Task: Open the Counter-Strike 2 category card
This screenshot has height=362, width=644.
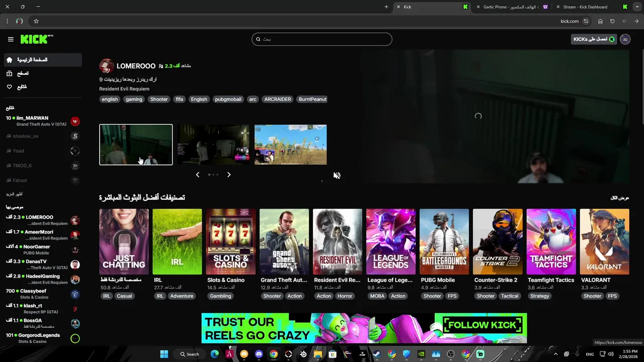Action: (x=498, y=242)
